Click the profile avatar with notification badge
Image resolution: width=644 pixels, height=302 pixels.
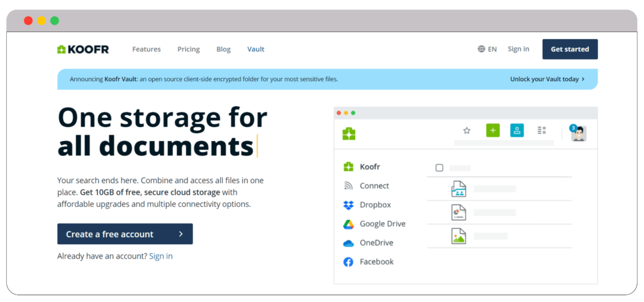click(579, 133)
